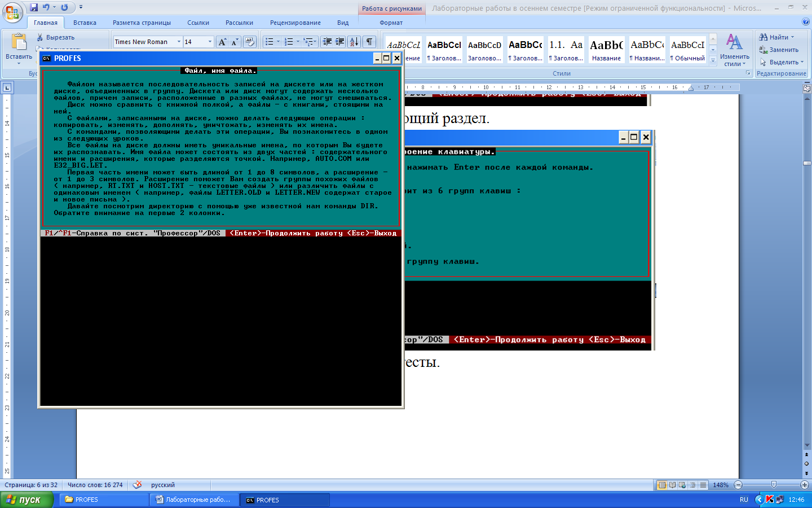Open the Рецензирование ribbon tab

pos(295,23)
